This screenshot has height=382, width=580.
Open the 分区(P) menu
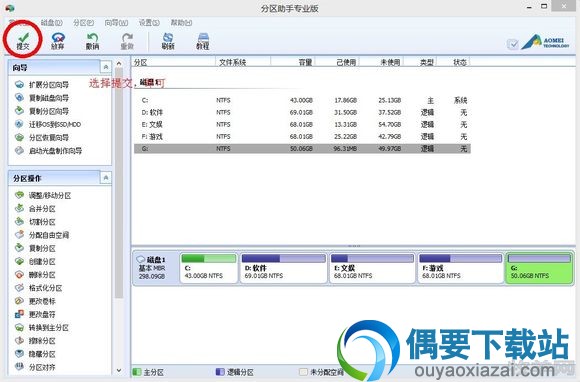[83, 23]
